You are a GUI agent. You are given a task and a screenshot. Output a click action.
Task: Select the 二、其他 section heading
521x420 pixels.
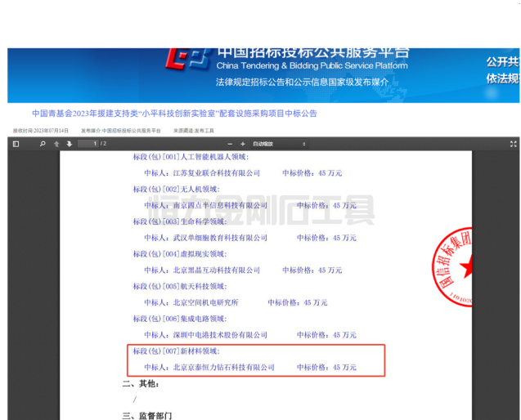(x=141, y=384)
